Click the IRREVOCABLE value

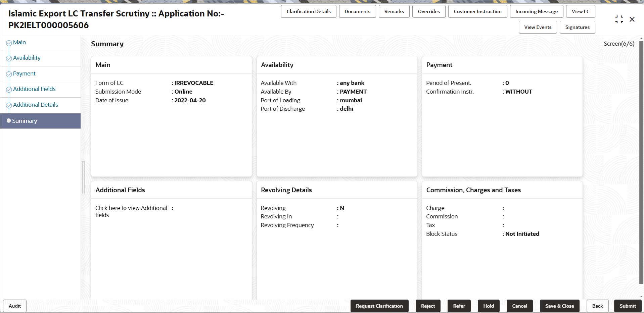pos(194,83)
